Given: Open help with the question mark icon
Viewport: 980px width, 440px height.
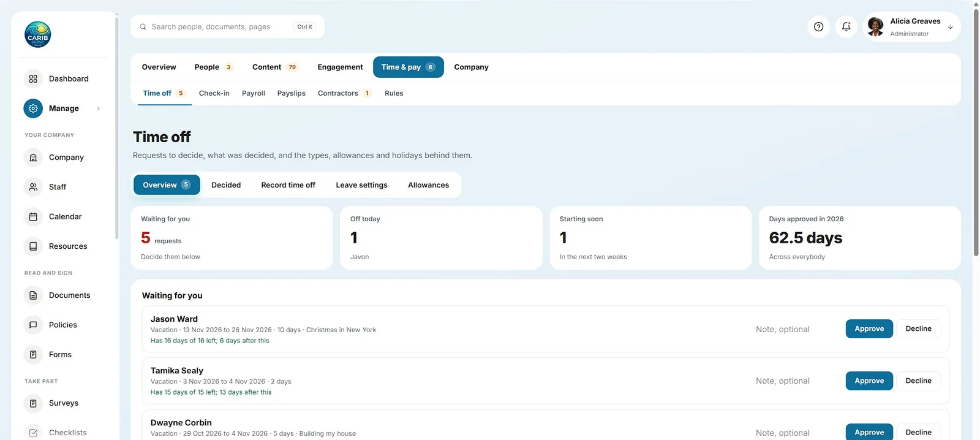Looking at the screenshot, I should click(x=818, y=26).
